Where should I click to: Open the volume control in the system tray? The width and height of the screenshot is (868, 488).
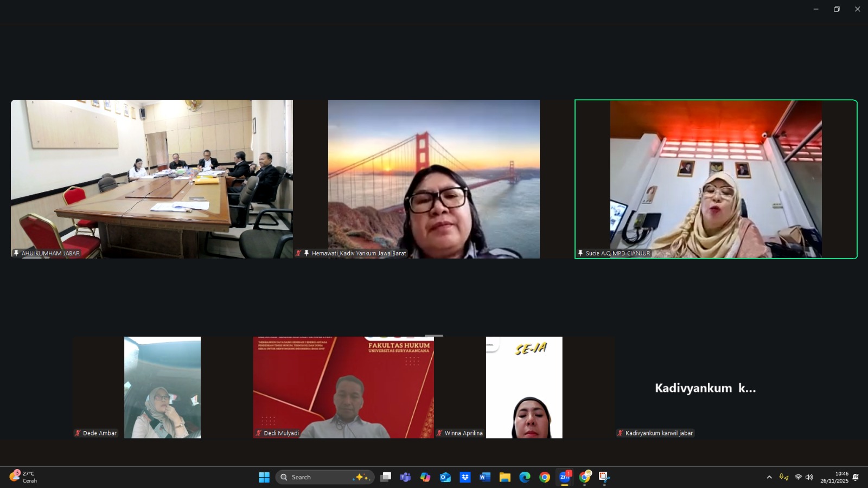[809, 477]
